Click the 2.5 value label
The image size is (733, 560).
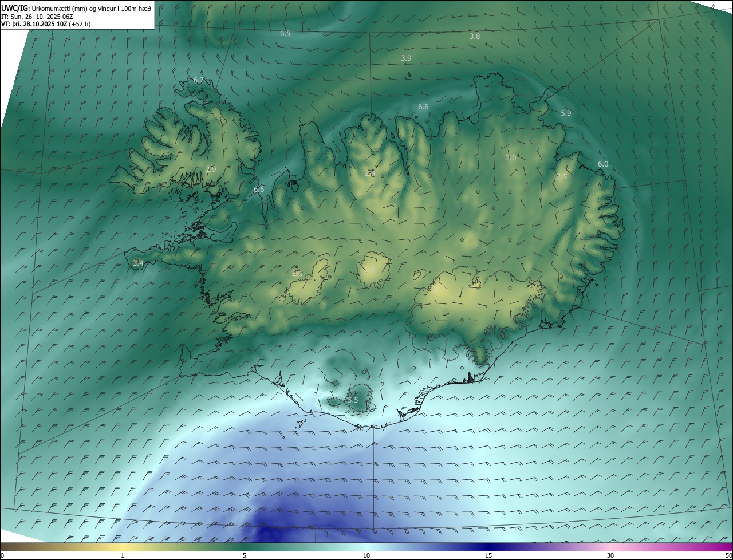coord(562,177)
